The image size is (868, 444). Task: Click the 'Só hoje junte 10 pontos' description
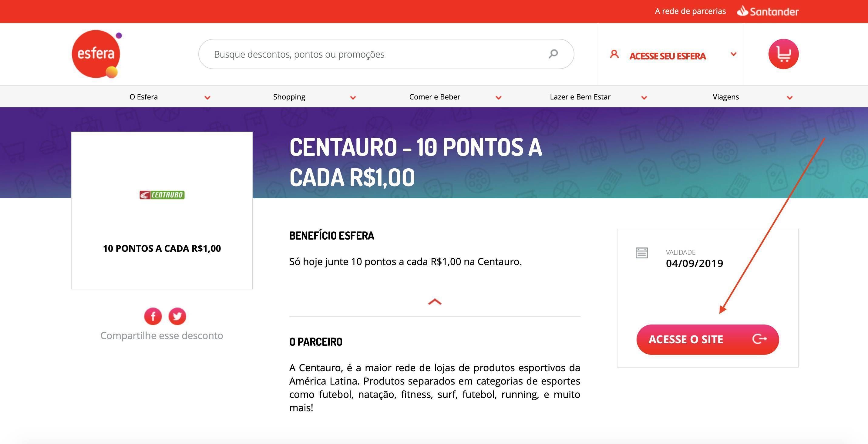[405, 261]
